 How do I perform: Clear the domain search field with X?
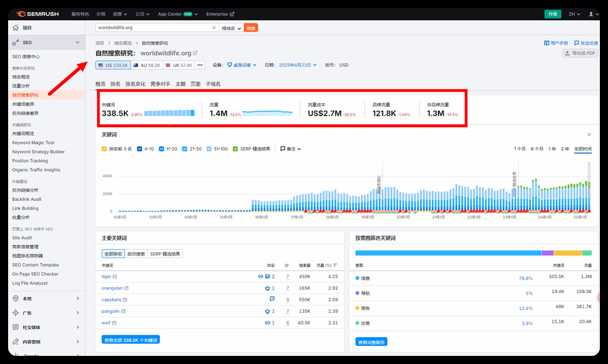[x=214, y=28]
